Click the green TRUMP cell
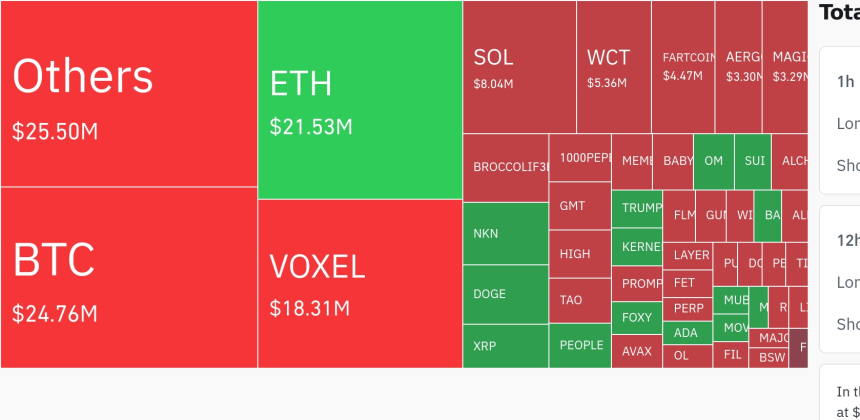The image size is (860, 420). (636, 208)
